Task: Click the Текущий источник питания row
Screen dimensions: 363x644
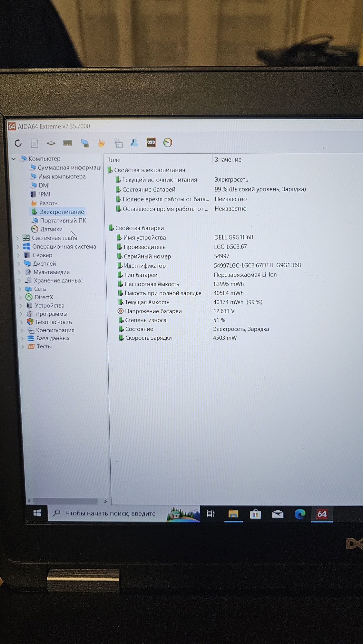Action: click(182, 180)
